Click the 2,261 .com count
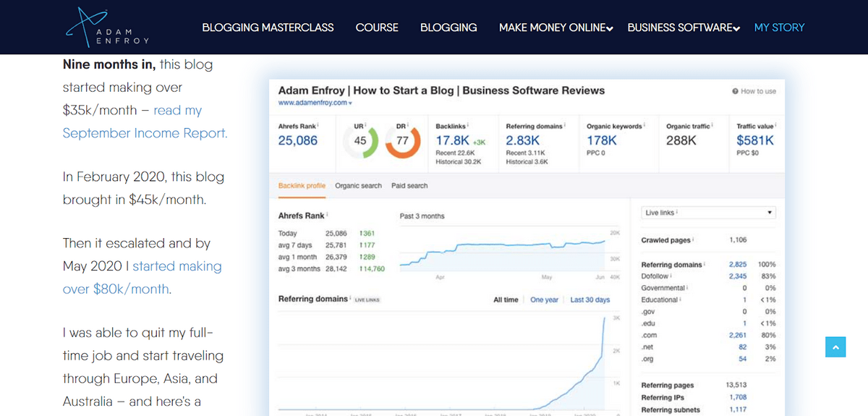Image resolution: width=868 pixels, height=416 pixels. 738,335
